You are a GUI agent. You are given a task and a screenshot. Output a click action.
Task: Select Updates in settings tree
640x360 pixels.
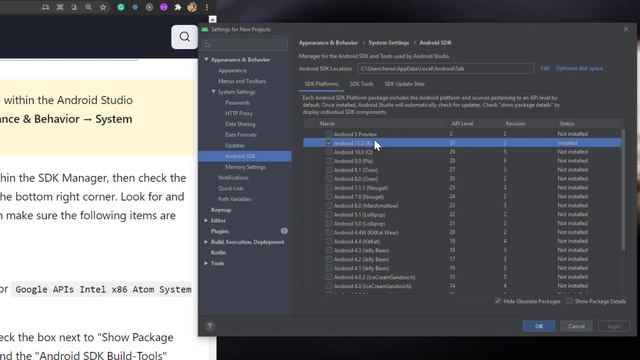(x=235, y=145)
